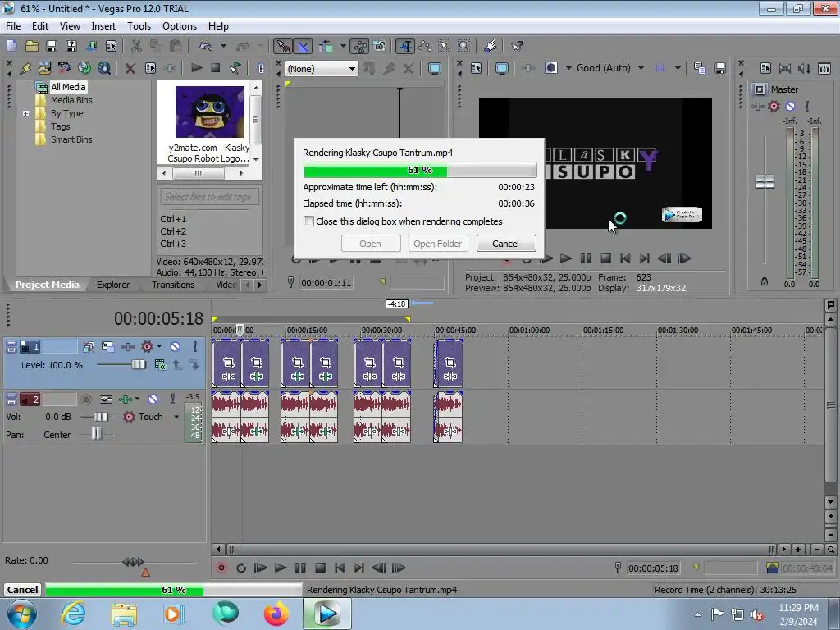The width and height of the screenshot is (840, 630).
Task: Open Firefox from the taskbar
Action: [x=276, y=614]
